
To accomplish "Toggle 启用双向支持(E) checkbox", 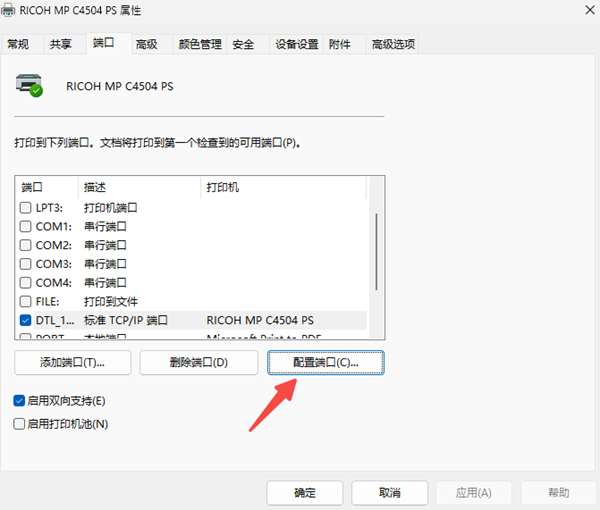I will click(19, 401).
